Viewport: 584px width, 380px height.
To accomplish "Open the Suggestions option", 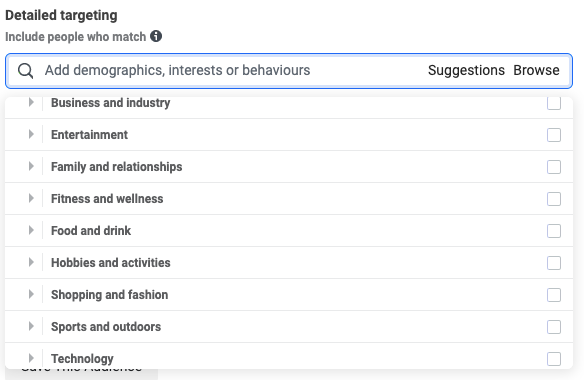I will (466, 70).
